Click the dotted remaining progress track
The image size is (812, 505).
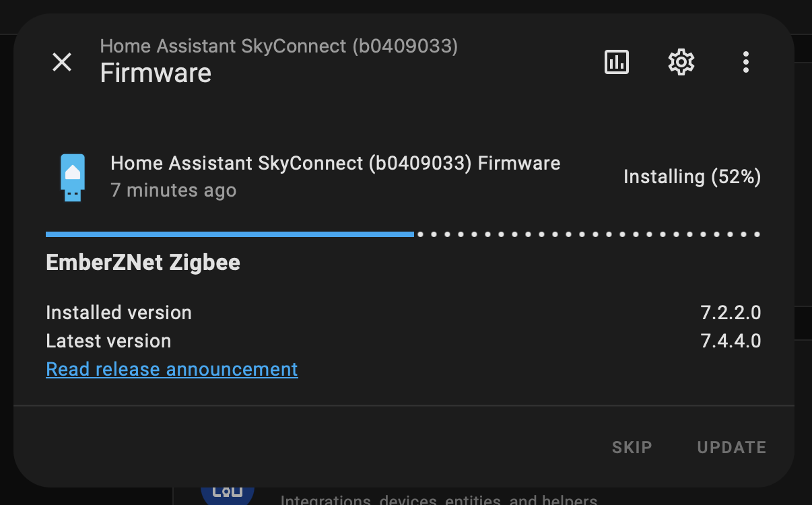point(588,234)
